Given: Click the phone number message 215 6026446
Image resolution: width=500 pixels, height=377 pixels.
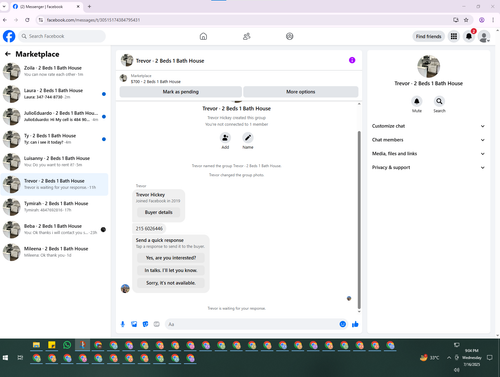Looking at the screenshot, I should point(149,229).
